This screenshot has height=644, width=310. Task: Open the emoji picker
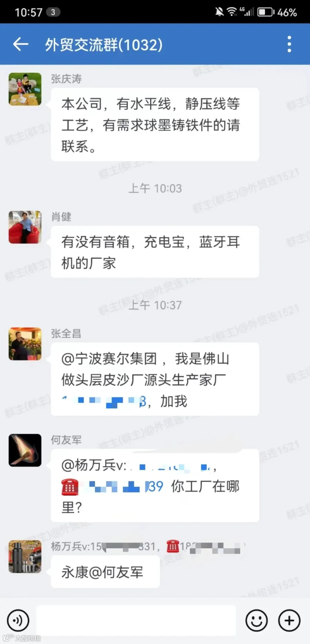(x=256, y=620)
